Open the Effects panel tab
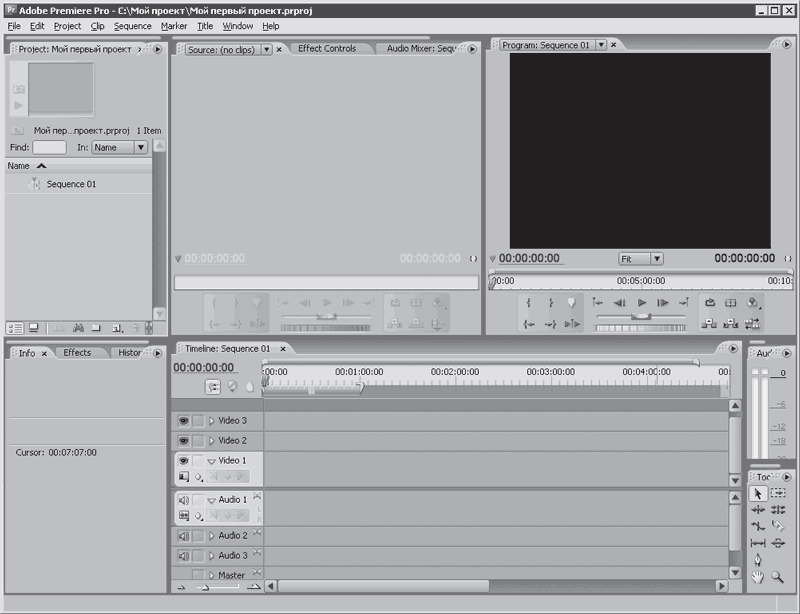This screenshot has height=614, width=800. click(x=77, y=352)
